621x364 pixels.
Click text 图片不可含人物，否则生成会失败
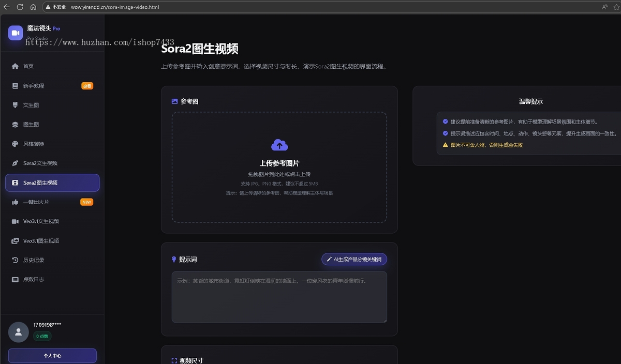click(x=486, y=145)
